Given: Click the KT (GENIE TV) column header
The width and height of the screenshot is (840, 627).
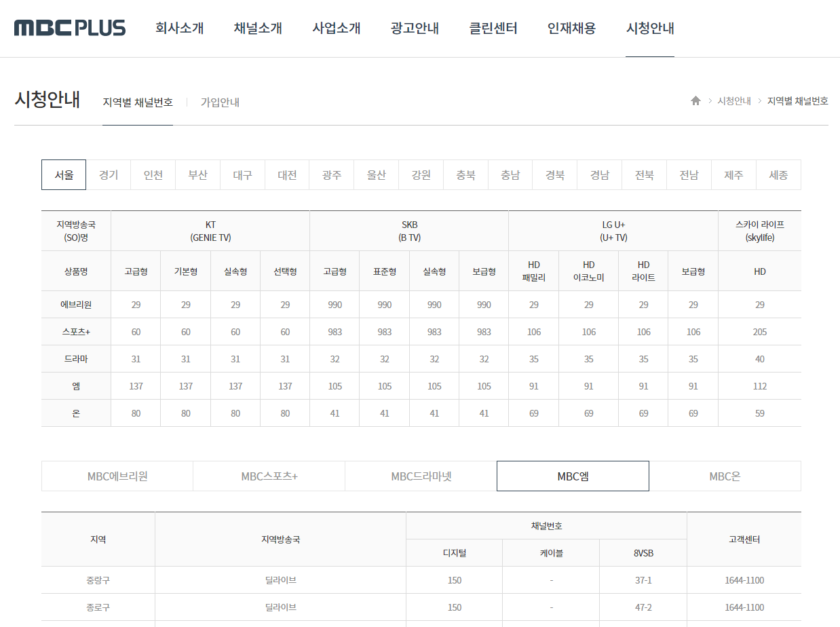Looking at the screenshot, I should click(210, 231).
